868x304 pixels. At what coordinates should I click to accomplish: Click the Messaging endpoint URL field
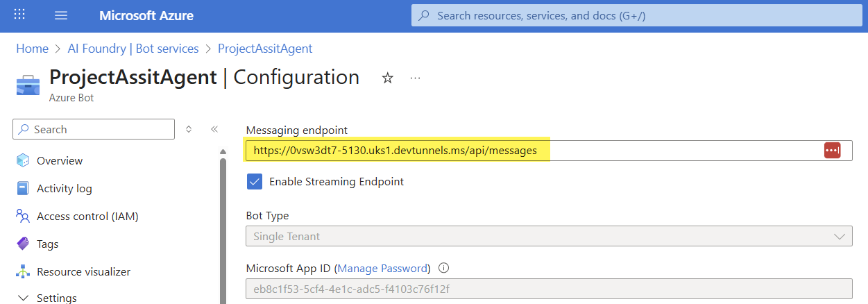[x=548, y=150]
